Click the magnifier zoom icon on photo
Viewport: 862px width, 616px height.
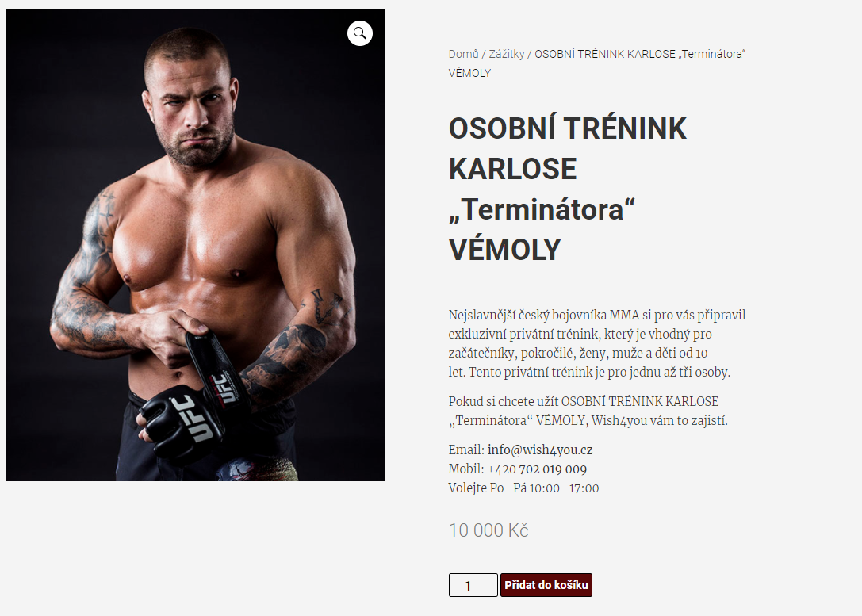360,33
